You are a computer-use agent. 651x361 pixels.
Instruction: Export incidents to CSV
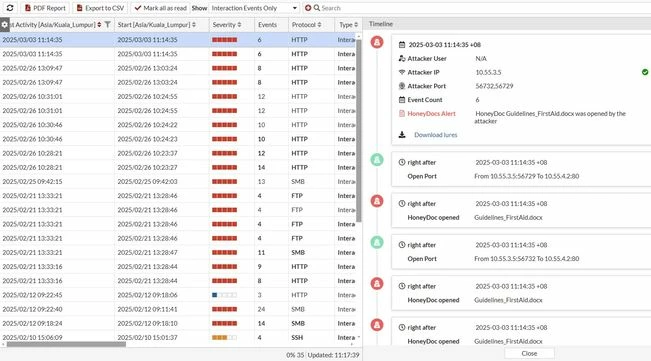100,8
